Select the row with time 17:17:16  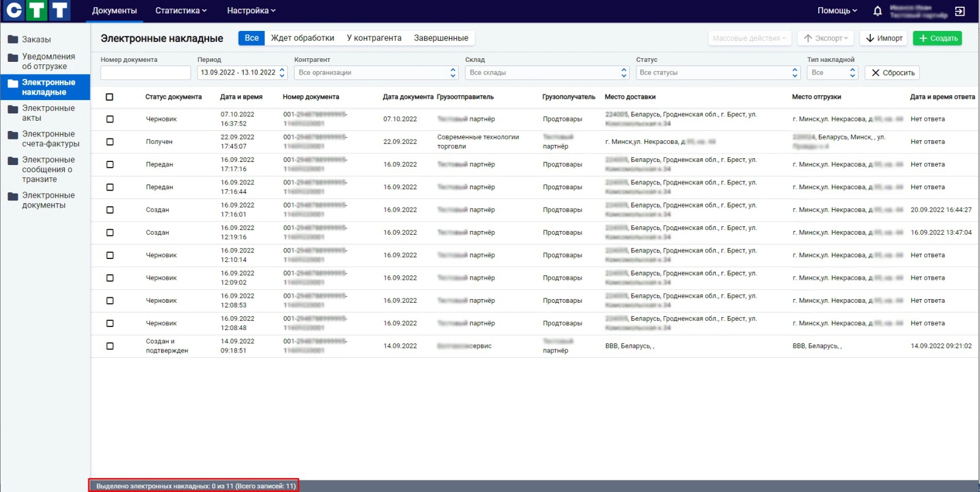click(x=110, y=164)
